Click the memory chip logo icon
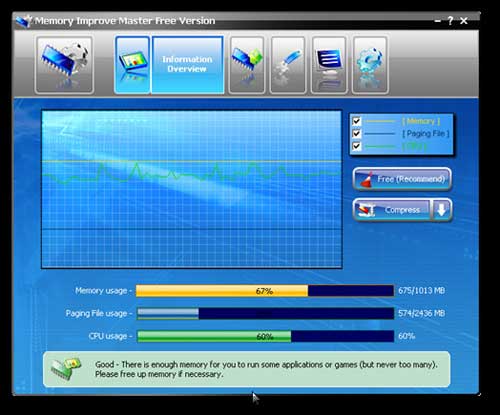The width and height of the screenshot is (500, 415). pyautogui.click(x=64, y=65)
